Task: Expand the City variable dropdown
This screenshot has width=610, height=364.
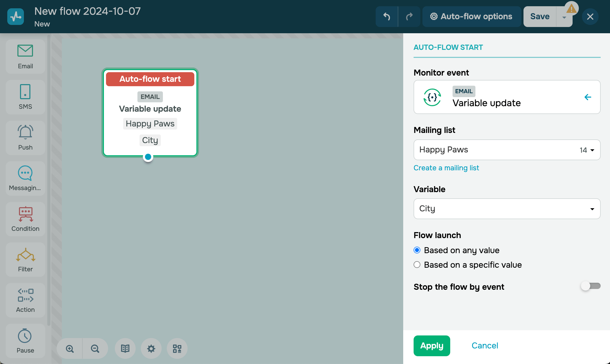Action: point(507,209)
